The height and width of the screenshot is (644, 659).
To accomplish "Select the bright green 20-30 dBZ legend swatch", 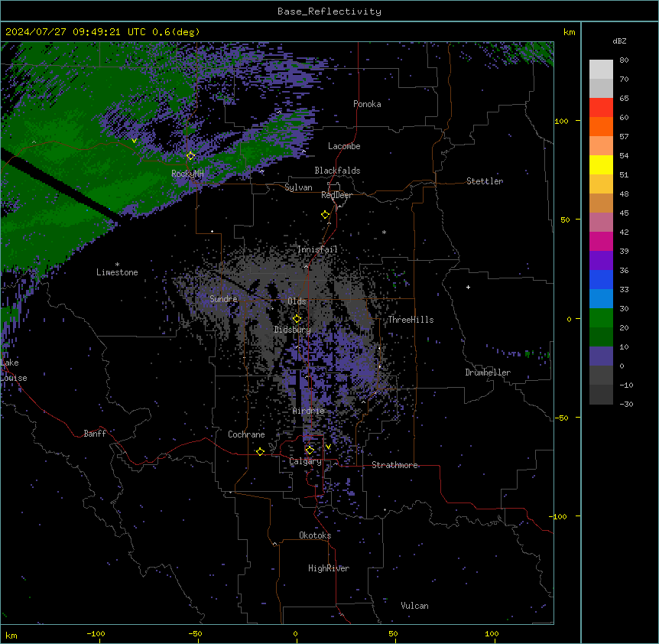I will tap(601, 318).
